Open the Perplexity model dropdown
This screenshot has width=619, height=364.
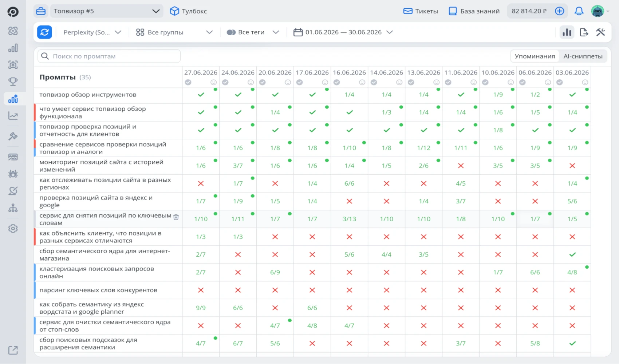92,32
